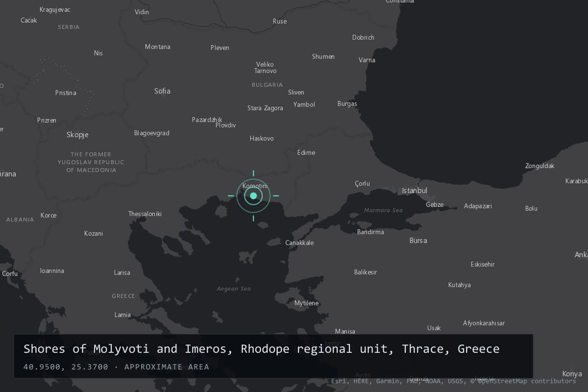Viewport: 588px width, 392px height.
Task: Select the Çorlu label
Action: pos(363,184)
